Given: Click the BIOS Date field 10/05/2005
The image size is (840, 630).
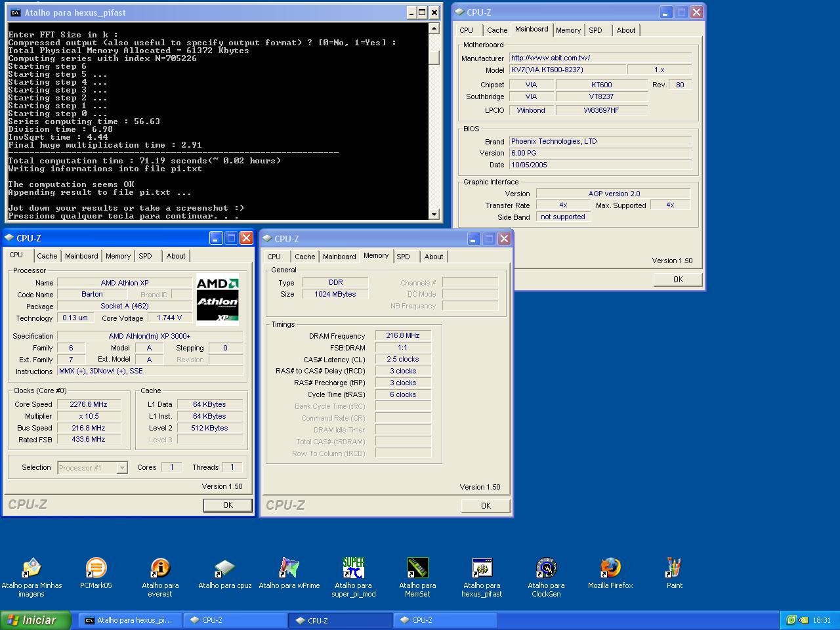Looking at the screenshot, I should point(600,165).
